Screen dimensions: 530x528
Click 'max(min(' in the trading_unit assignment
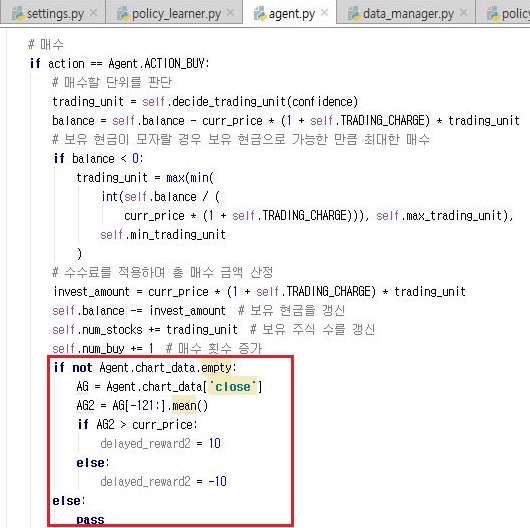(x=190, y=177)
